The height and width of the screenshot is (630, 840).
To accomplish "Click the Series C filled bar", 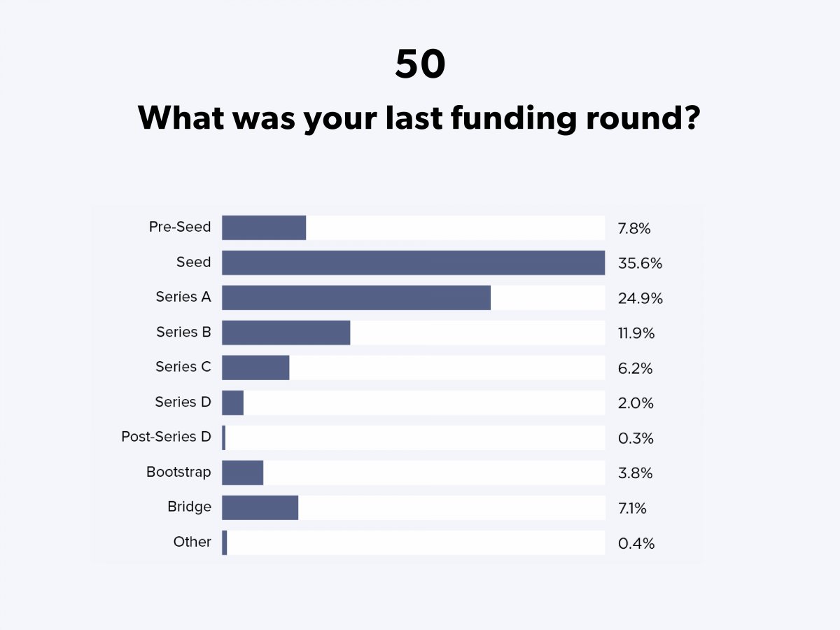I will (x=255, y=367).
